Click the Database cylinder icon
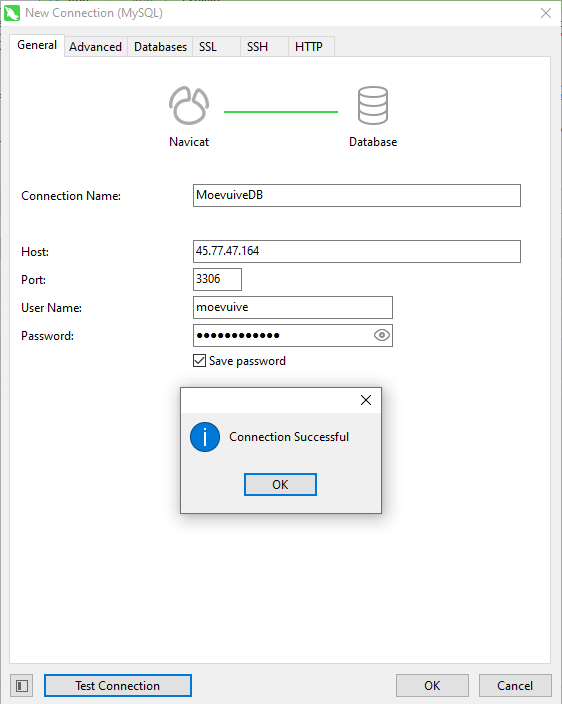562x704 pixels. (x=373, y=106)
